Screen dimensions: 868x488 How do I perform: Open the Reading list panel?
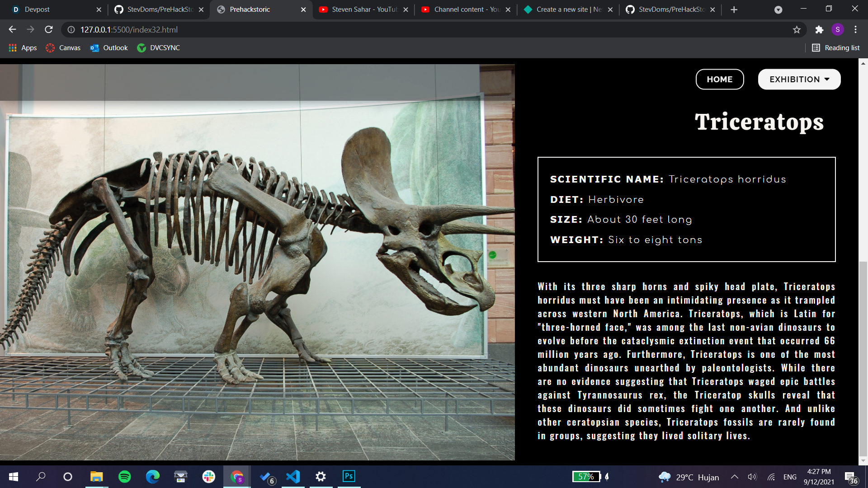(835, 47)
